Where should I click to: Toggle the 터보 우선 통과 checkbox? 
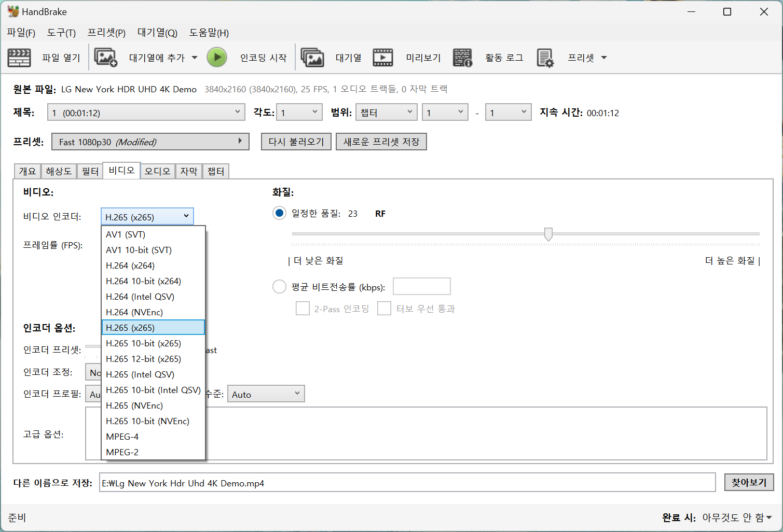coord(384,309)
